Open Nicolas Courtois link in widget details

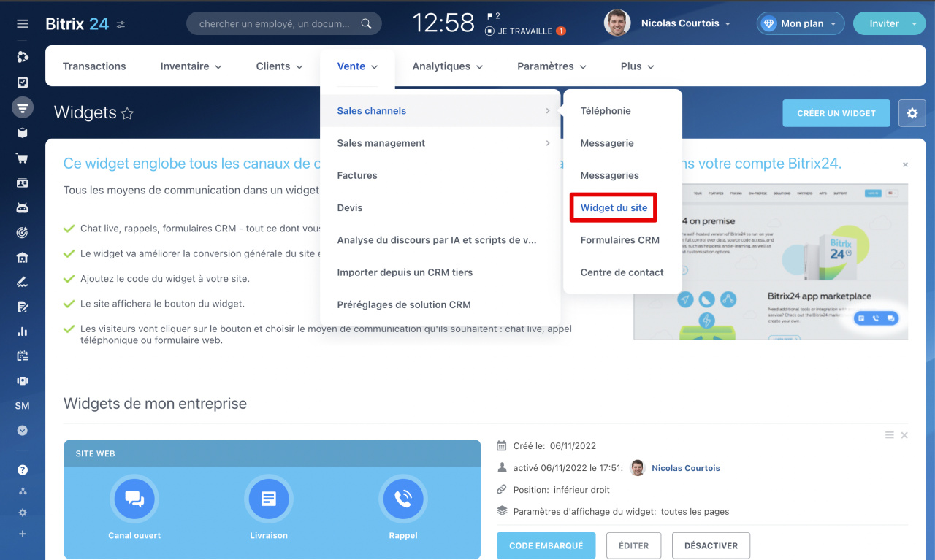686,468
